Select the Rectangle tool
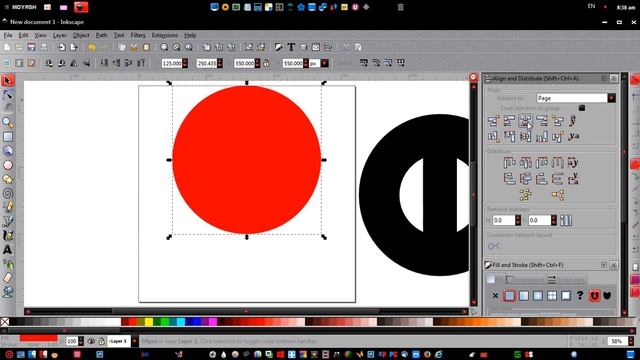The height and width of the screenshot is (360, 640). coord(8,137)
